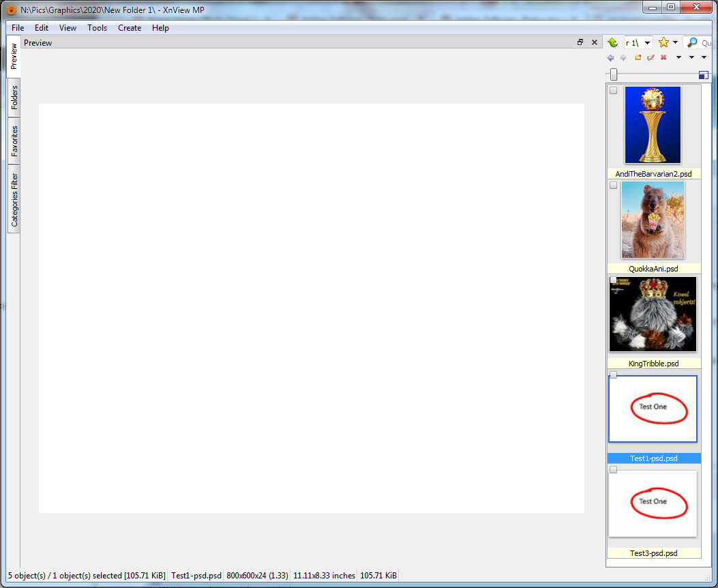Click the blank preview image area

[312, 308]
